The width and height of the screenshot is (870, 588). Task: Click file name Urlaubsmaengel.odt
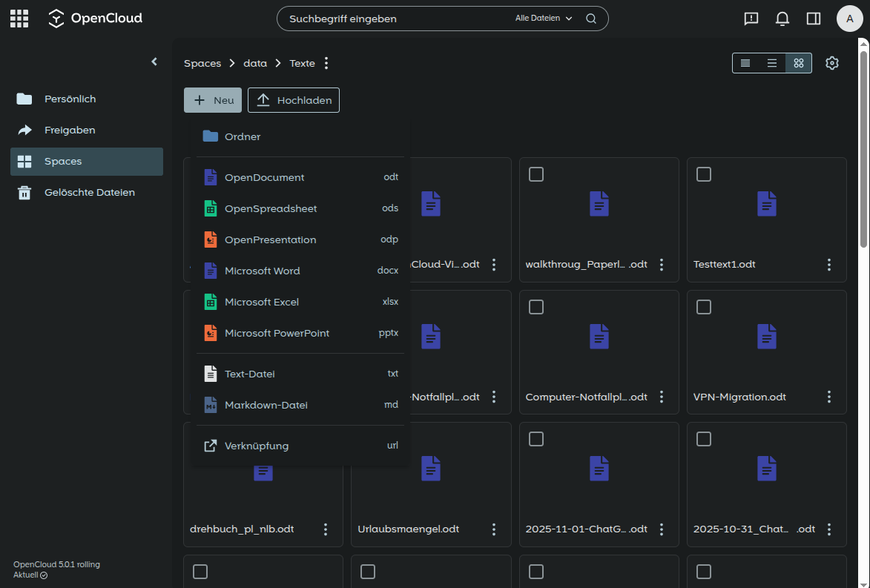point(409,529)
